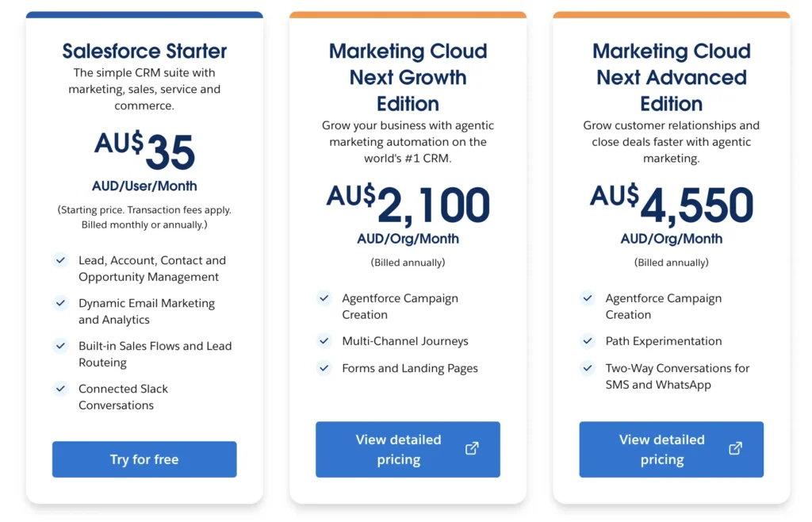Screen dimensions: 812x522
Task: Click Path Experimentation feature text
Action: tap(664, 341)
